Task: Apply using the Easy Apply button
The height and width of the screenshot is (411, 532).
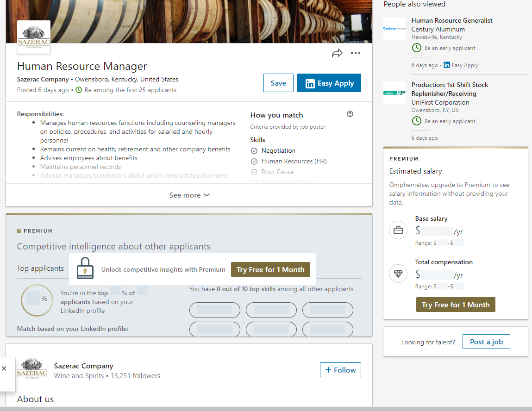Action: click(x=329, y=83)
